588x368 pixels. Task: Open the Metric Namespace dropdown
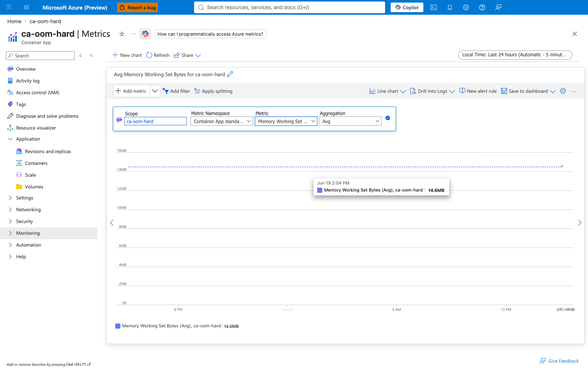[222, 121]
